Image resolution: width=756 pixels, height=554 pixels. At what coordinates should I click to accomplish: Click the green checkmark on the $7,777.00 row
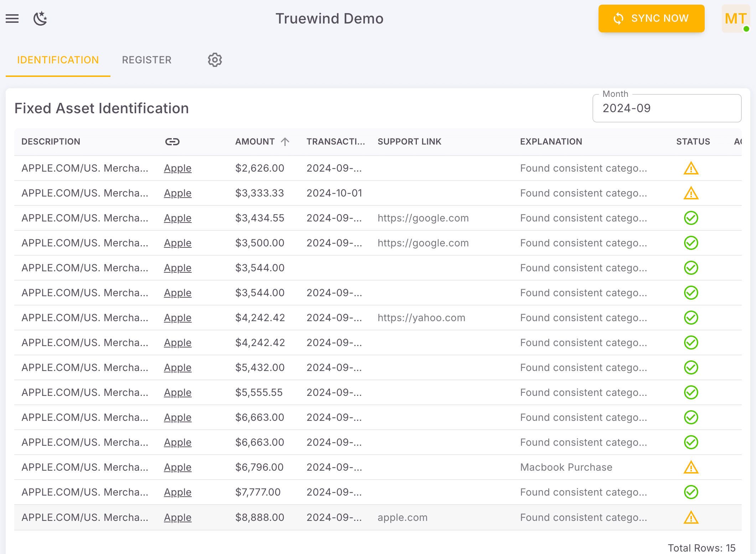point(690,492)
